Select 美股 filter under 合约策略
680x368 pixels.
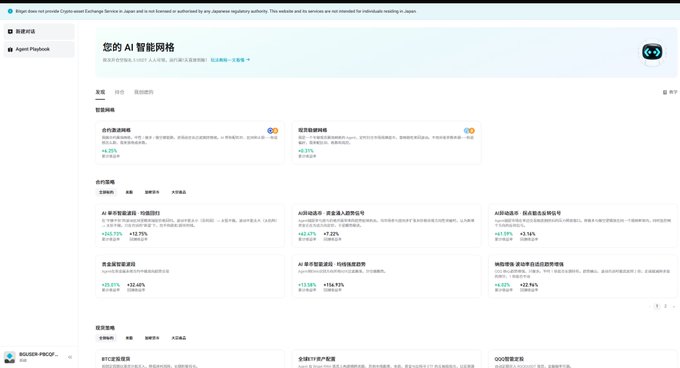click(129, 192)
